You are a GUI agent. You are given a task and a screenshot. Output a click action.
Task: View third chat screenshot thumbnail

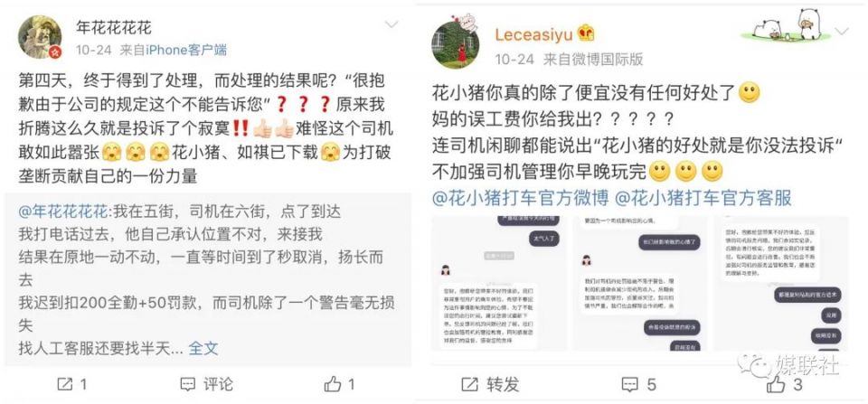[780, 284]
